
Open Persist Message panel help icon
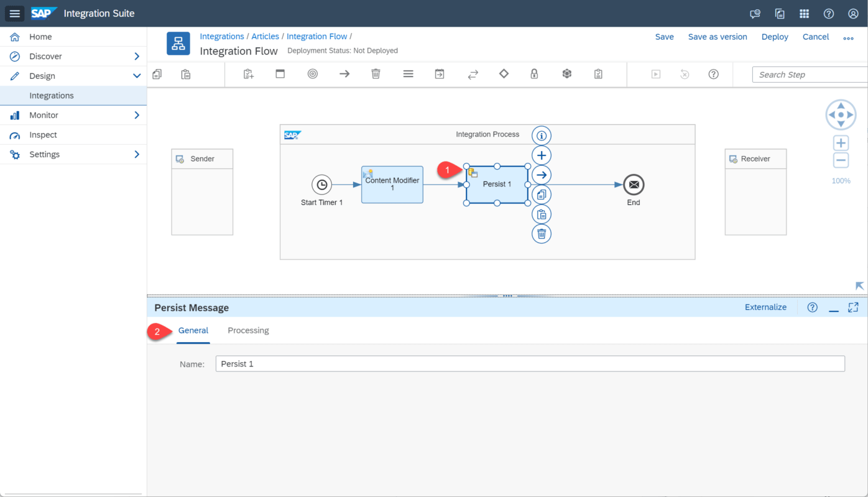point(812,307)
